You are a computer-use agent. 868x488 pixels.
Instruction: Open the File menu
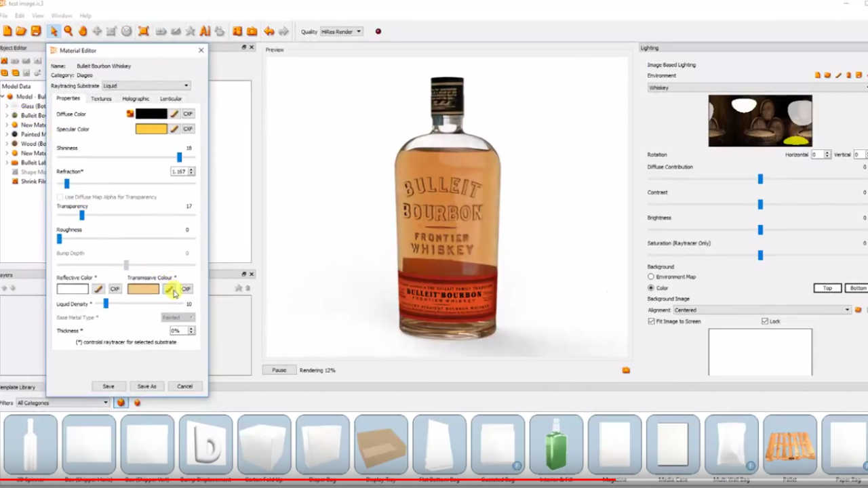point(3,16)
